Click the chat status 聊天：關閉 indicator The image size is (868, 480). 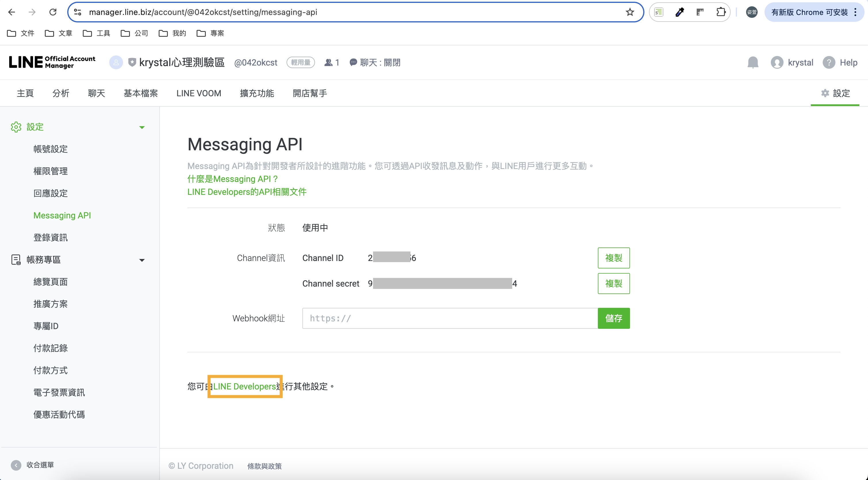375,63
